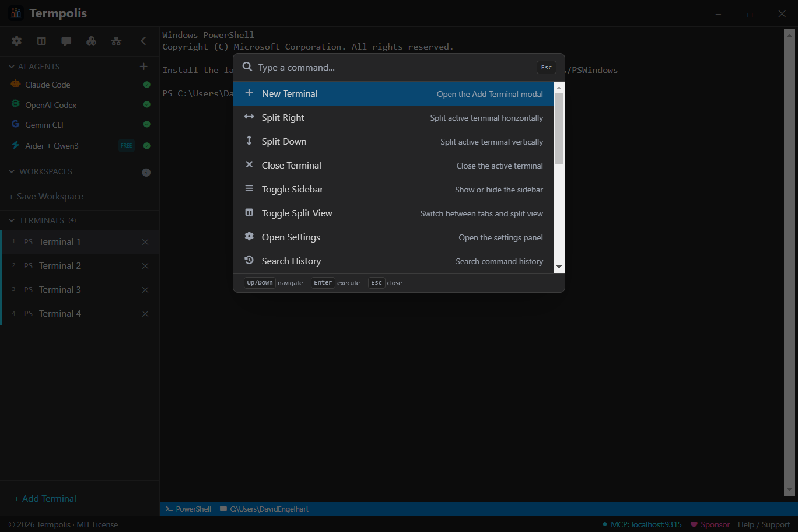798x532 pixels.
Task: Click the split view icon in the toolbar
Action: [41, 41]
